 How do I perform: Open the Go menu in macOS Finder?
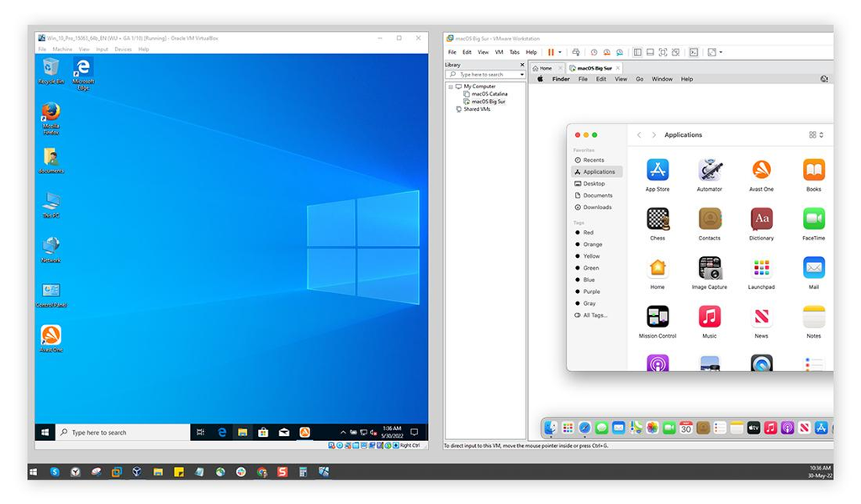640,79
